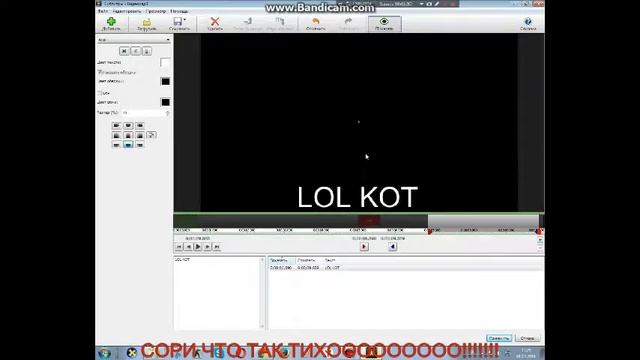The width and height of the screenshot is (640, 360).
Task: Click the Text column header
Action: (330, 260)
